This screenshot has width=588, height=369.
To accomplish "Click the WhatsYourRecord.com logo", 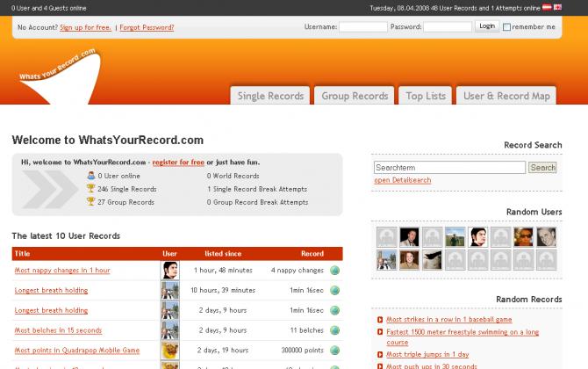I will [60, 76].
